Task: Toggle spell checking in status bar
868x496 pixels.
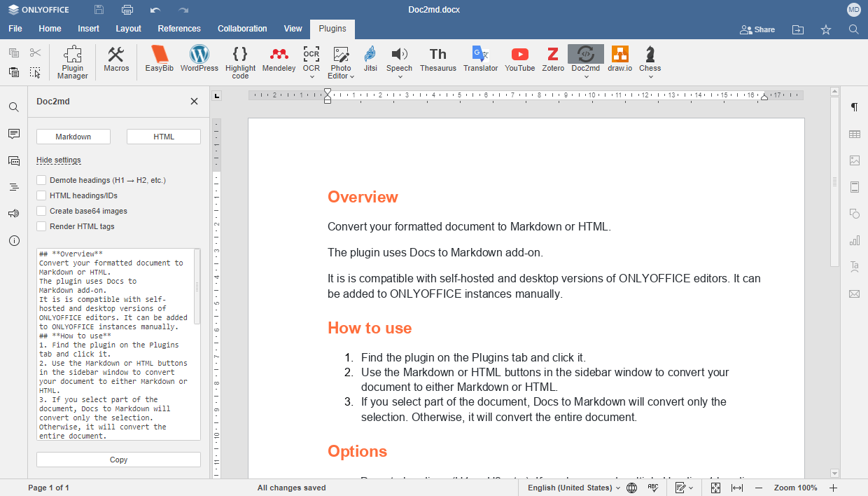Action: [x=653, y=488]
